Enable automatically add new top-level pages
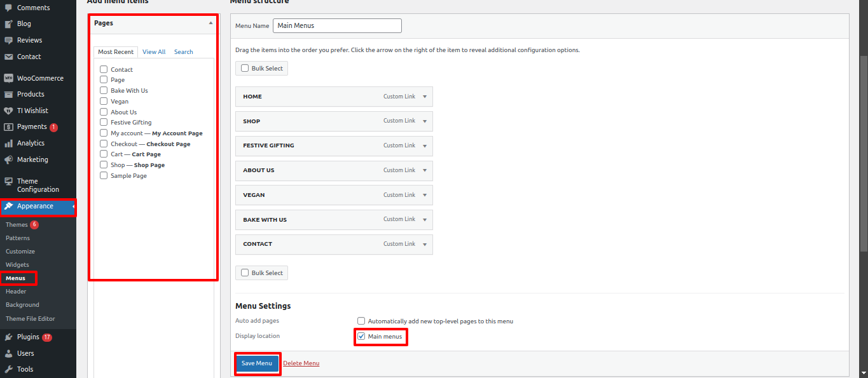The height and width of the screenshot is (378, 868). pos(361,321)
